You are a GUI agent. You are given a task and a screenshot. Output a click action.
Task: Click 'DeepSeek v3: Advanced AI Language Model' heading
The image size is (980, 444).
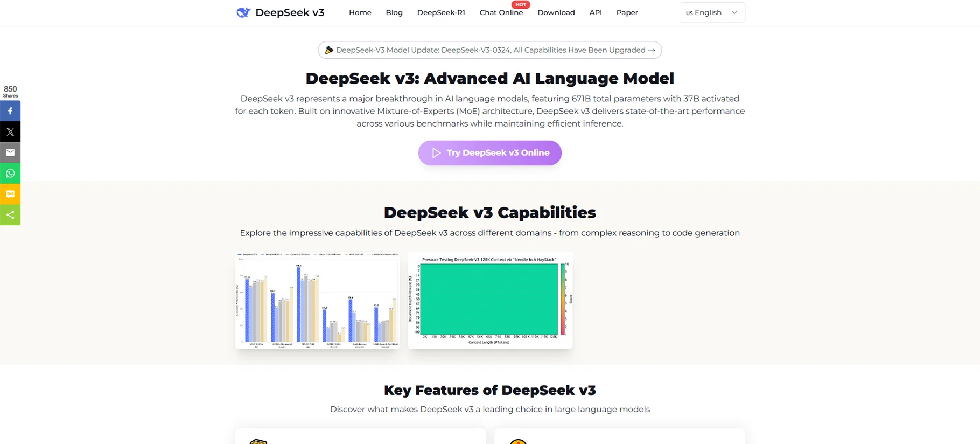pyautogui.click(x=490, y=78)
